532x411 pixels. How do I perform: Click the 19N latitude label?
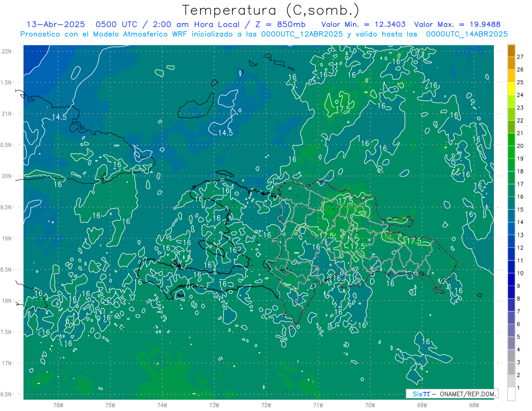pyautogui.click(x=8, y=238)
